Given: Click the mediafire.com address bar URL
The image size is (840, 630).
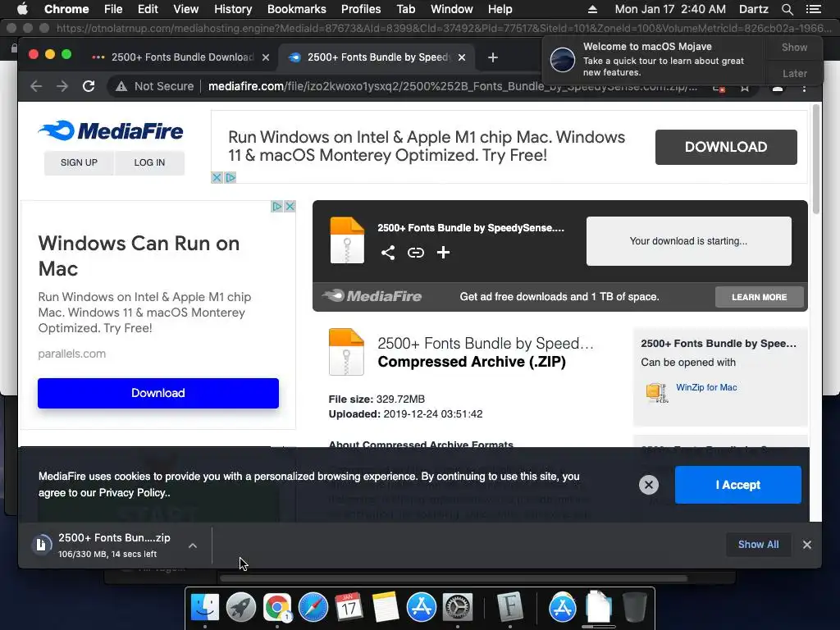Looking at the screenshot, I should pos(453,86).
